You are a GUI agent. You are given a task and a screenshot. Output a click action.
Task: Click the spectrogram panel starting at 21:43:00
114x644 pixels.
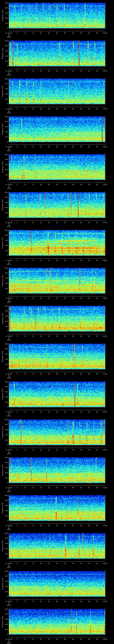(x=57, y=470)
